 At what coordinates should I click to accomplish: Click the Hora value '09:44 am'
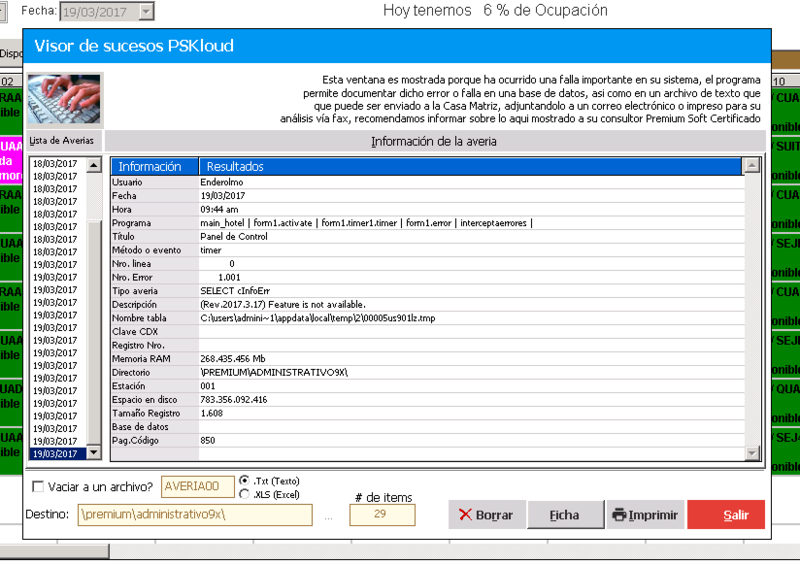[219, 209]
